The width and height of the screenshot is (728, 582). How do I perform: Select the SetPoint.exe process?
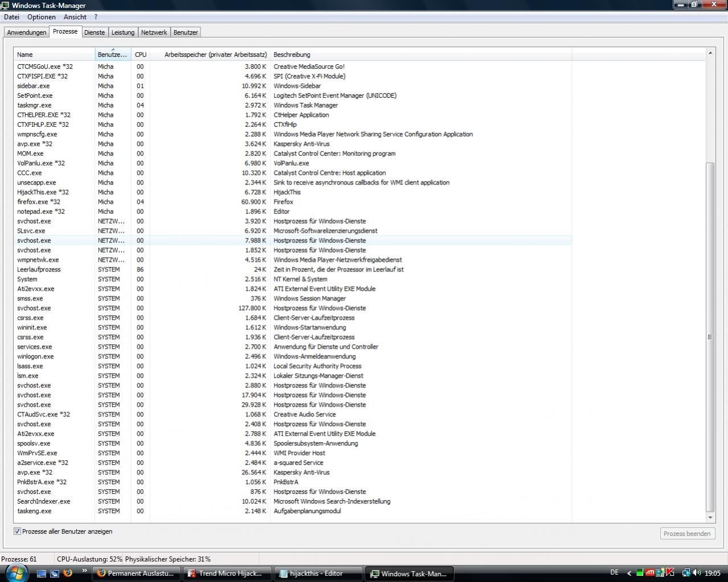point(293,96)
